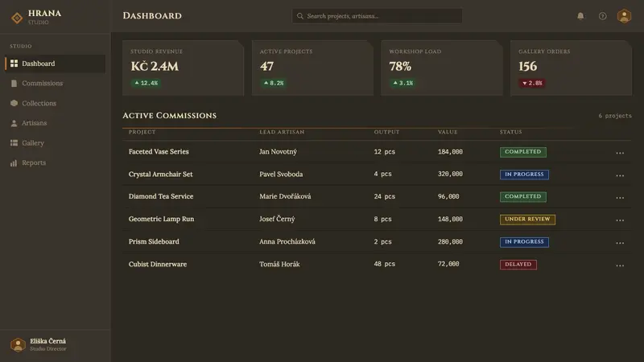
Task: Click artisan Anna Procházková
Action: [287, 241]
